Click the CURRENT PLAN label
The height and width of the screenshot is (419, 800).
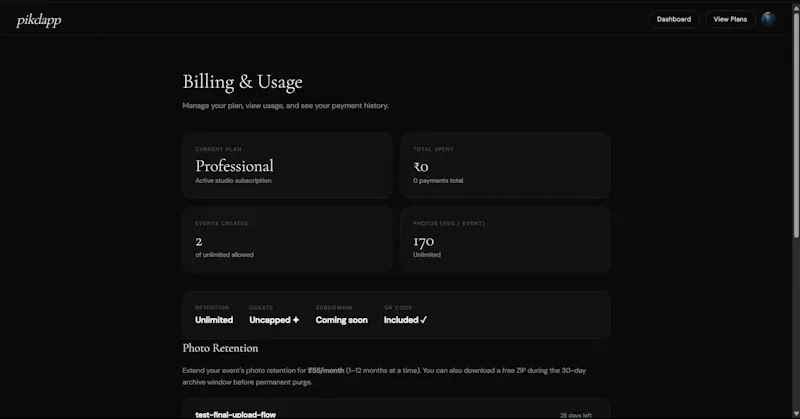coord(218,149)
